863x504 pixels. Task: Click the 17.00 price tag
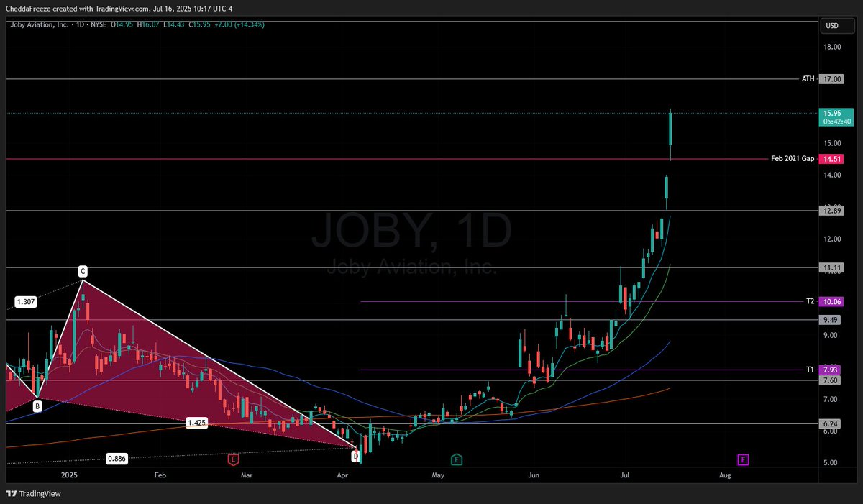pyautogui.click(x=832, y=79)
